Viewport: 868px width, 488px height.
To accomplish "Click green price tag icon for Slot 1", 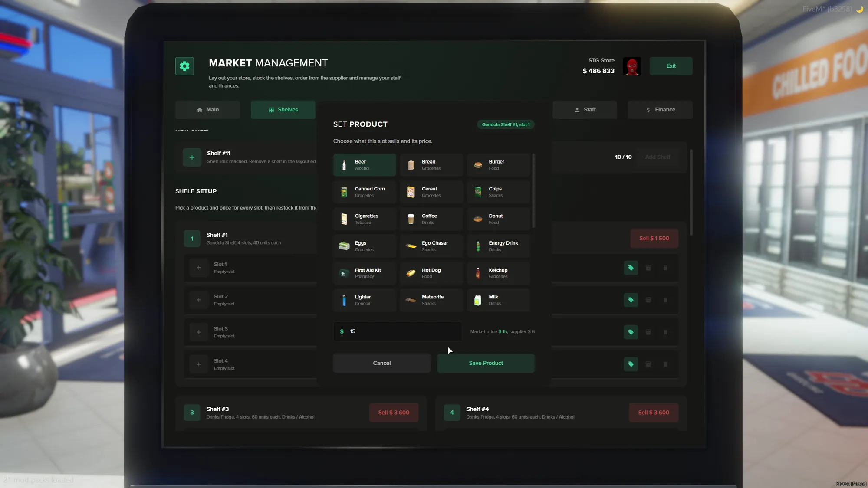I will click(631, 268).
